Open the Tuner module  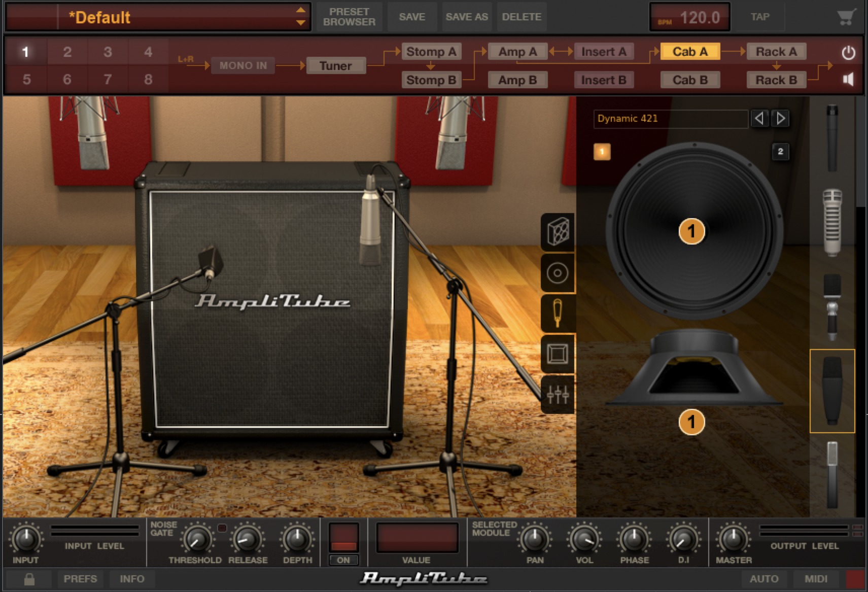pos(336,65)
